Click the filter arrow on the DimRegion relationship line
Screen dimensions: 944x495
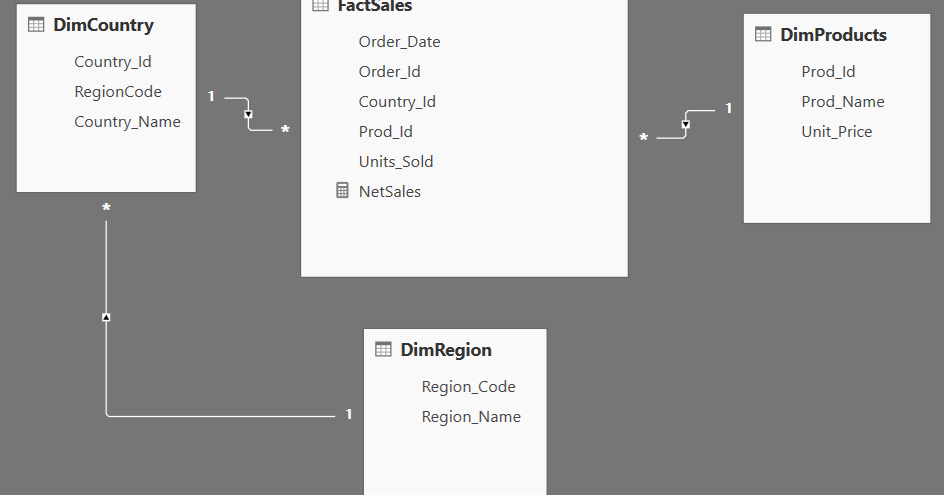106,317
